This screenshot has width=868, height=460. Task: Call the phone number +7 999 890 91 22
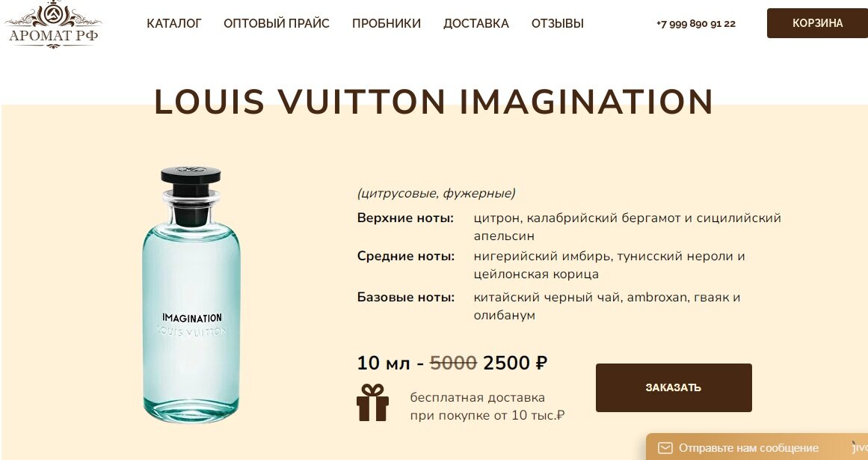[x=696, y=24]
